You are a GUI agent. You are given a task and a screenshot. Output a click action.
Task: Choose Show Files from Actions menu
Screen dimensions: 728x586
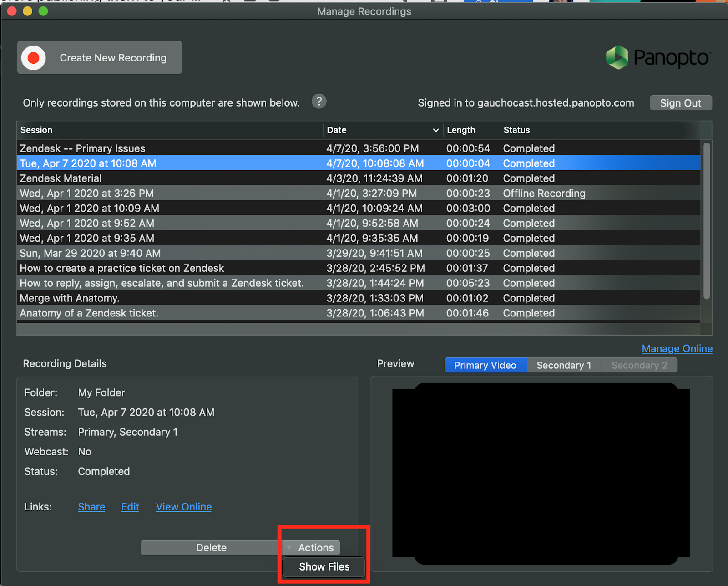(x=324, y=567)
